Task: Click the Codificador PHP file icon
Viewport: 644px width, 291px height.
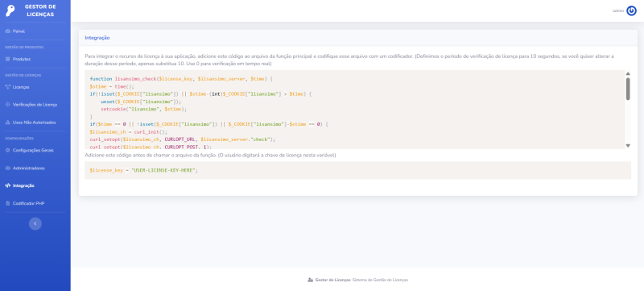Action: point(7,203)
